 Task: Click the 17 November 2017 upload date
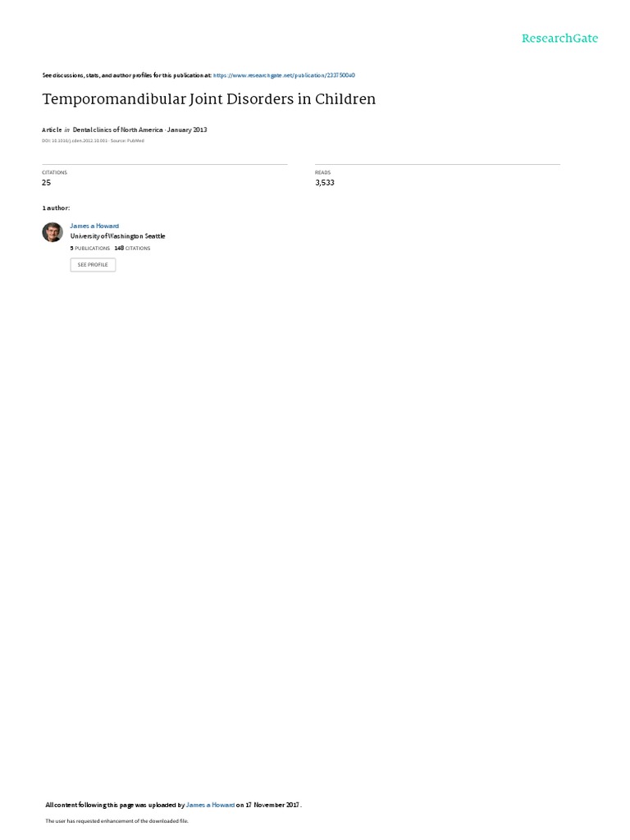point(272,805)
